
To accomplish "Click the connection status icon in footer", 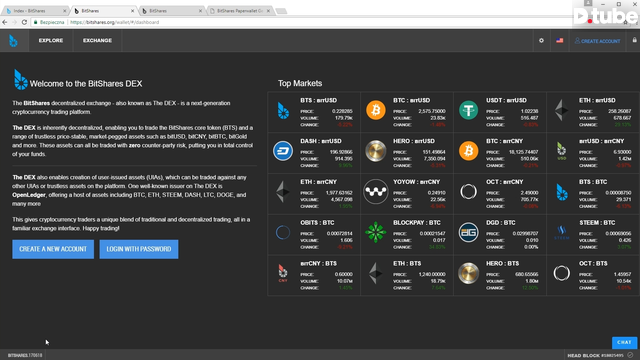I will 631,355.
